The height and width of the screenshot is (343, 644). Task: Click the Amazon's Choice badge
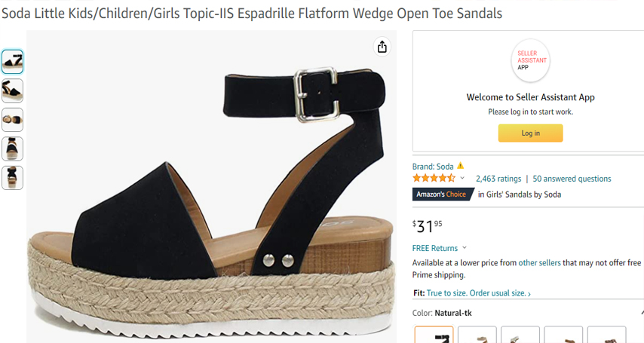443,194
